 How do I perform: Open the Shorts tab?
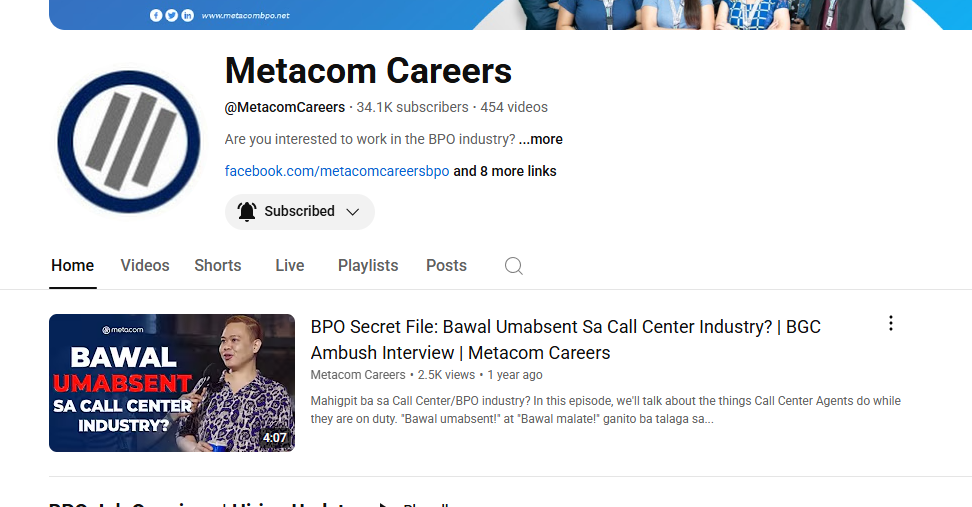(218, 265)
